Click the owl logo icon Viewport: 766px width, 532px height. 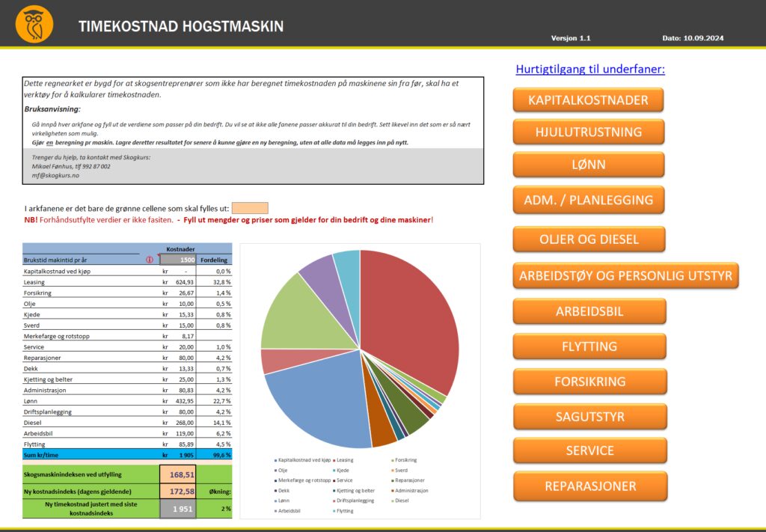point(34,23)
